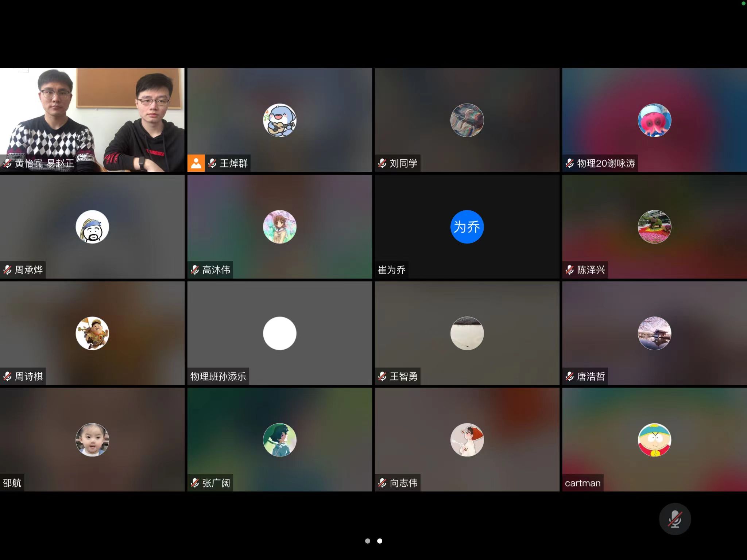Click the orange host icon by 王焯群
The width and height of the screenshot is (747, 560).
tap(196, 163)
